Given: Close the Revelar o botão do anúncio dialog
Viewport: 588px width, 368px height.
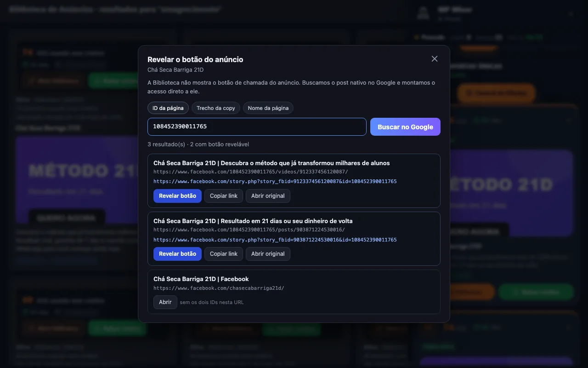Looking at the screenshot, I should click(x=435, y=59).
